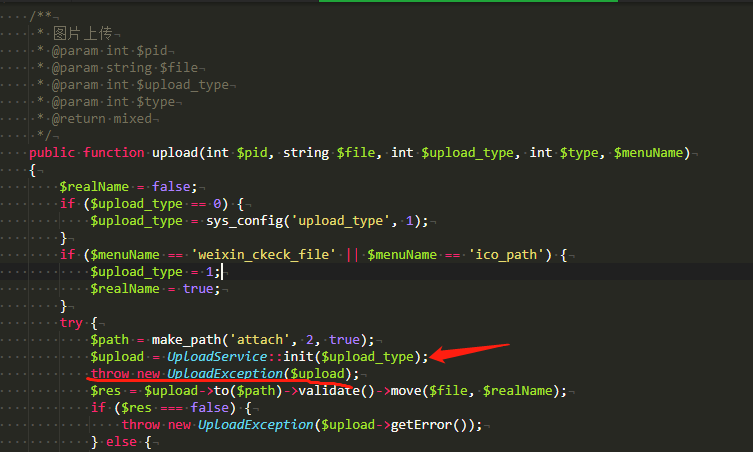The image size is (753, 452).
Task: Click the 'attach' string literal
Action: (260, 340)
